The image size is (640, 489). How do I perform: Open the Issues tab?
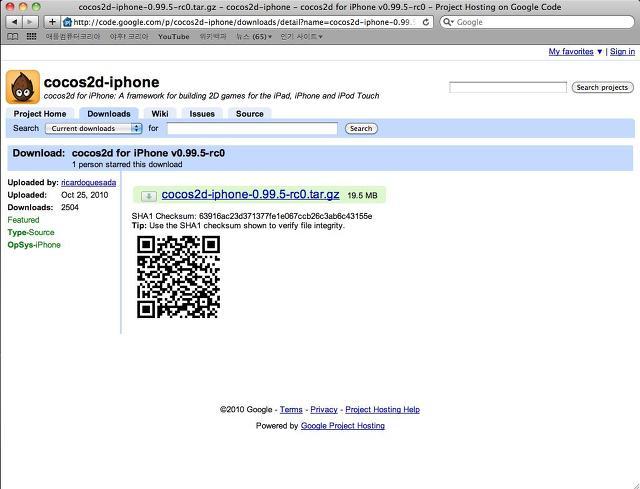point(202,114)
